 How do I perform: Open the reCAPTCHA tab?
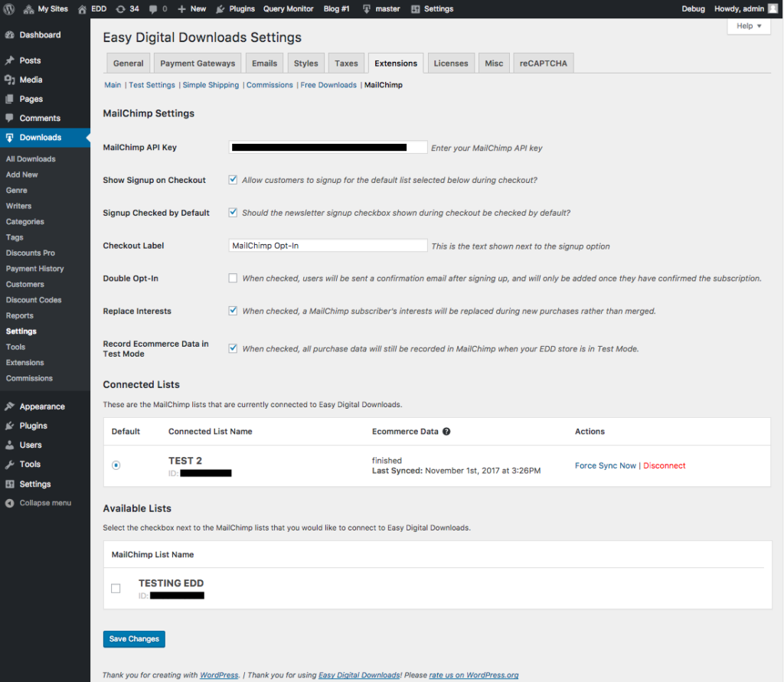544,64
